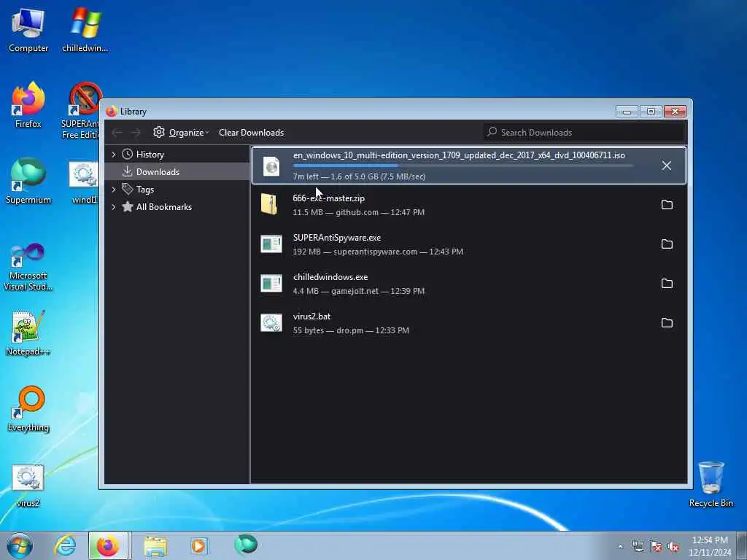This screenshot has height=560, width=747.
Task: Select the Microsoft Visual Studio desktop shortcut
Action: [x=28, y=267]
